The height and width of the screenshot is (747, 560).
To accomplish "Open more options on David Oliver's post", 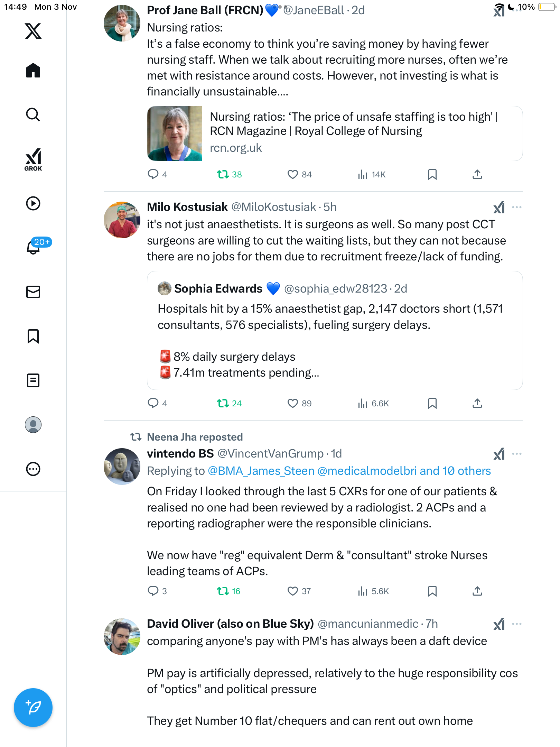I will pyautogui.click(x=516, y=624).
